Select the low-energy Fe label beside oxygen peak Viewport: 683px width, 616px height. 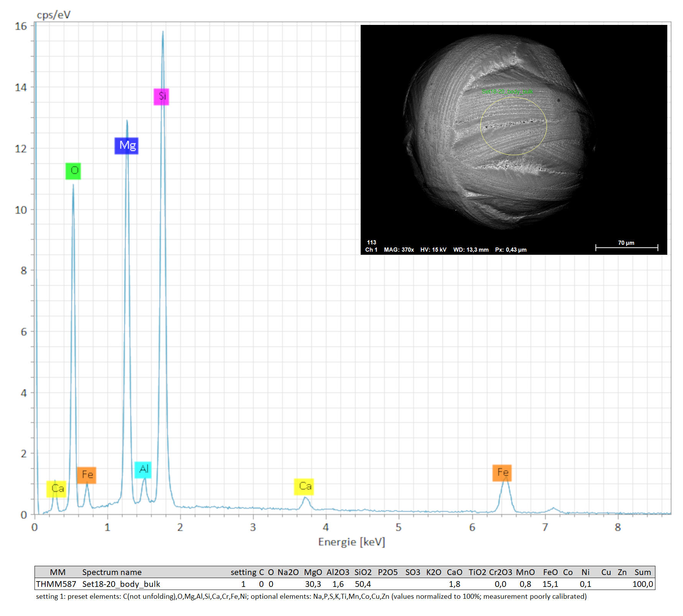click(87, 475)
